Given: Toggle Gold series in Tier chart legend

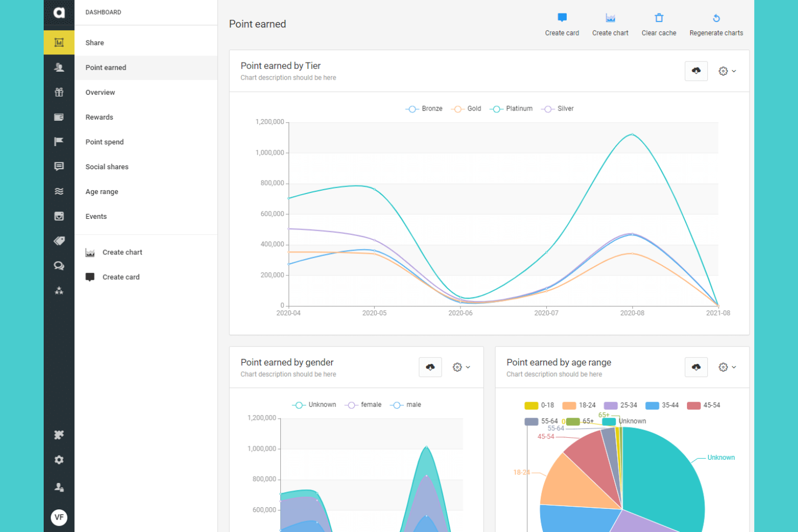Looking at the screenshot, I should (x=466, y=109).
